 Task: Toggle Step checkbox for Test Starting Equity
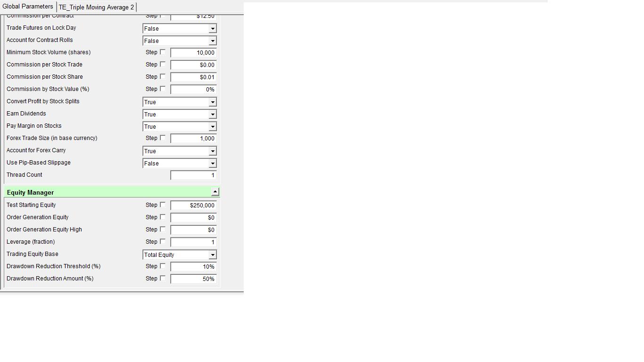pos(163,205)
